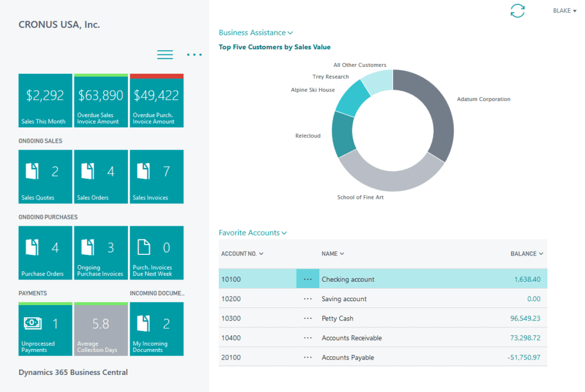Open the Sales Quotes tile
Image resolution: width=585 pixels, height=392 pixels.
tap(45, 177)
